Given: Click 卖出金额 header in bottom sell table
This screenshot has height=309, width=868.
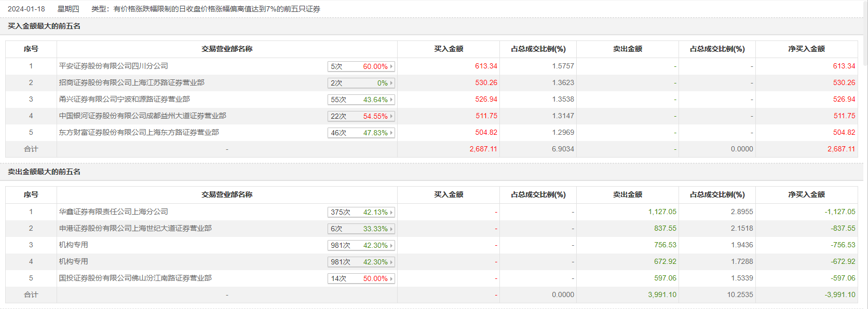Looking at the screenshot, I should (627, 194).
